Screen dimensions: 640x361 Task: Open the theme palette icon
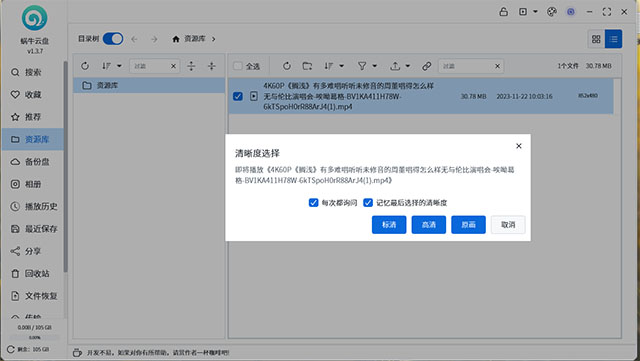click(x=551, y=12)
